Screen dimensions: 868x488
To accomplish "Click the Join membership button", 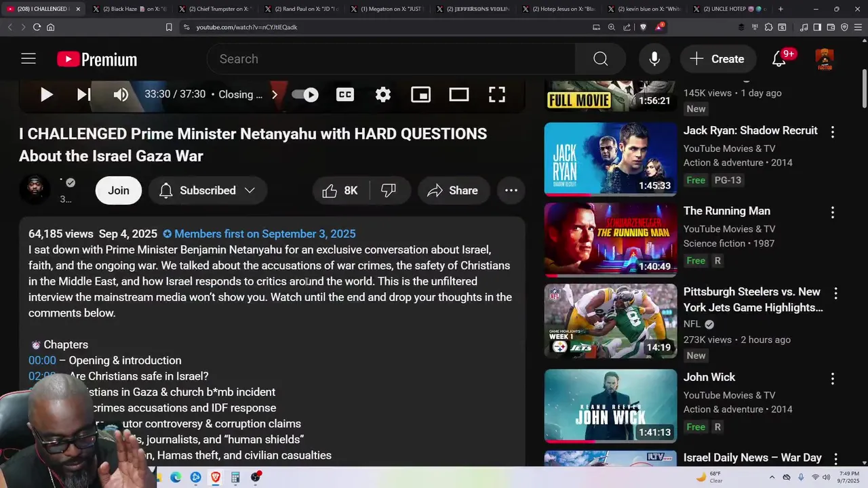I will click(119, 190).
